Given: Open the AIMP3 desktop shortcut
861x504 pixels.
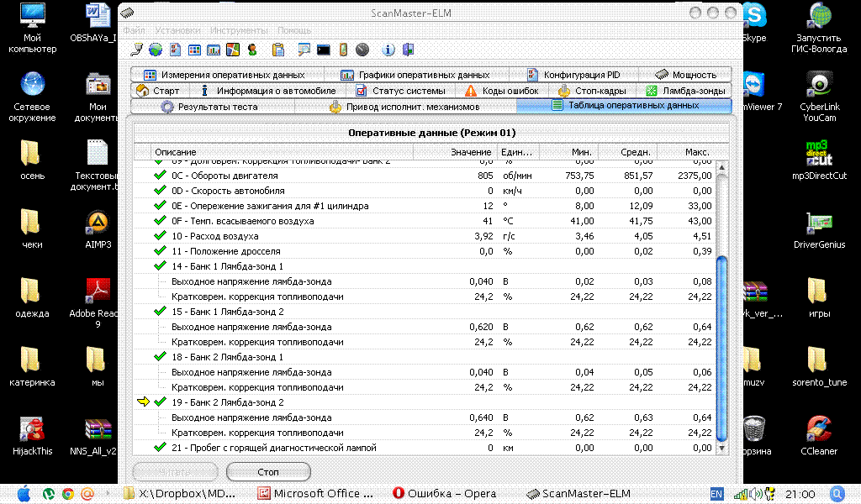Looking at the screenshot, I should (98, 229).
